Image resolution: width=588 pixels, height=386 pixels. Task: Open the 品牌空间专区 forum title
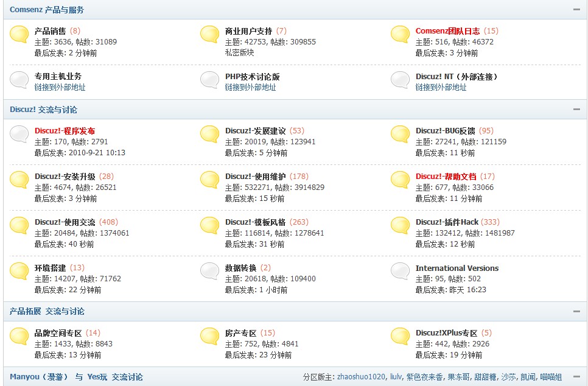pyautogui.click(x=58, y=333)
